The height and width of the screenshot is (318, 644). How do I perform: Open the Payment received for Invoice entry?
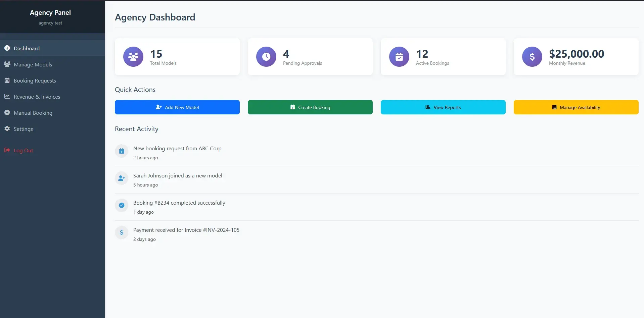[x=186, y=230]
